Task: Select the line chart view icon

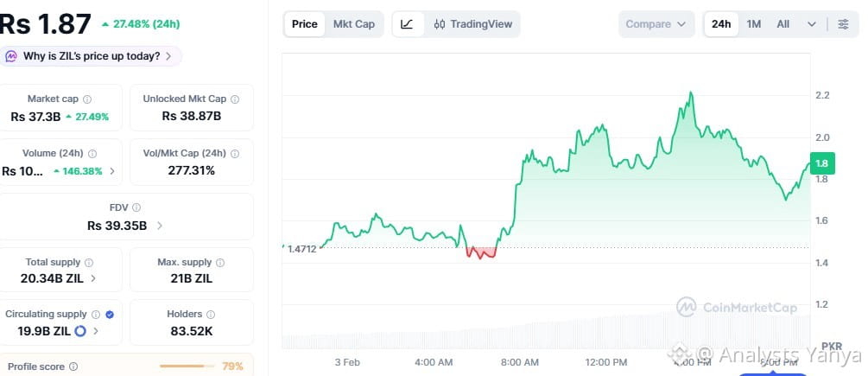Action: (407, 24)
